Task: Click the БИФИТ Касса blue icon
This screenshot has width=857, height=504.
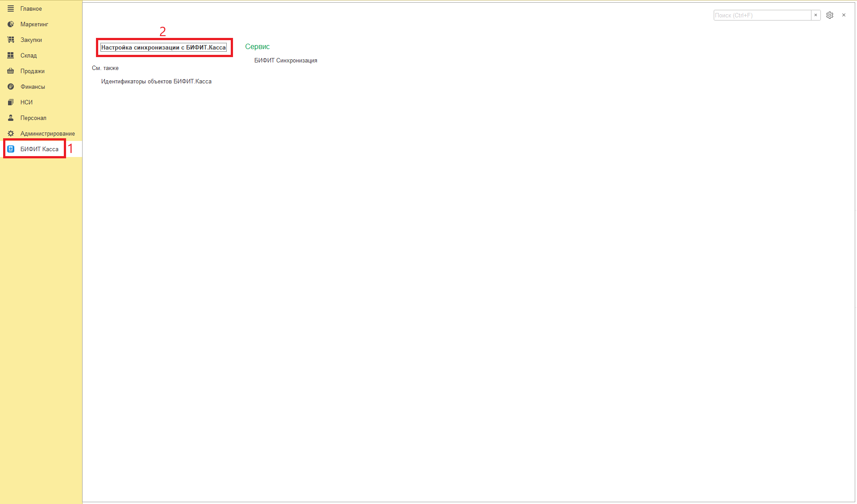Action: pos(11,149)
